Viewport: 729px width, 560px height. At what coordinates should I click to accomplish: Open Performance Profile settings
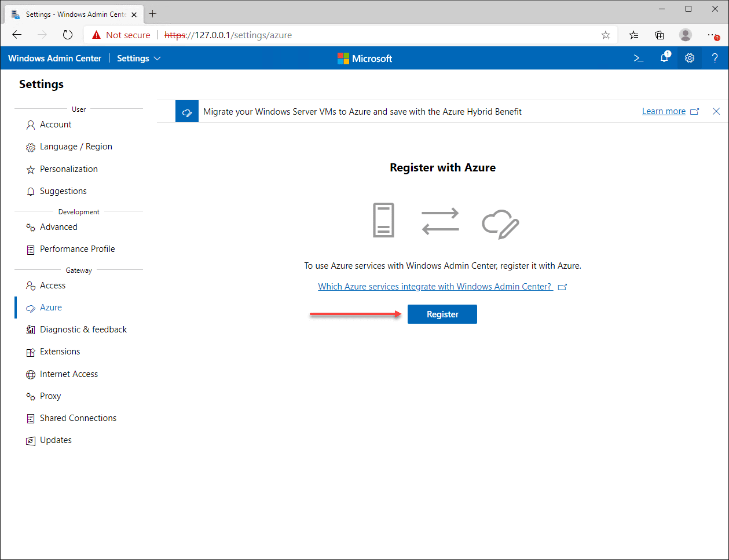(x=79, y=249)
